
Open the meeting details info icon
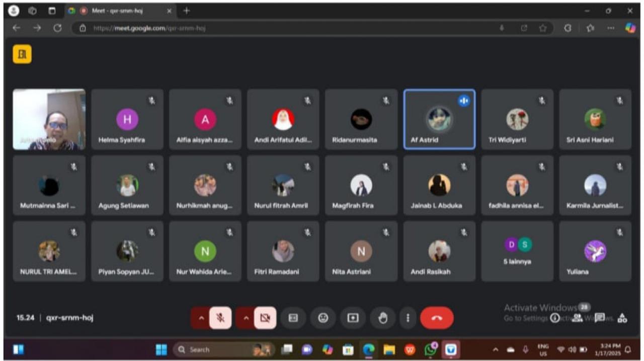[555, 318]
